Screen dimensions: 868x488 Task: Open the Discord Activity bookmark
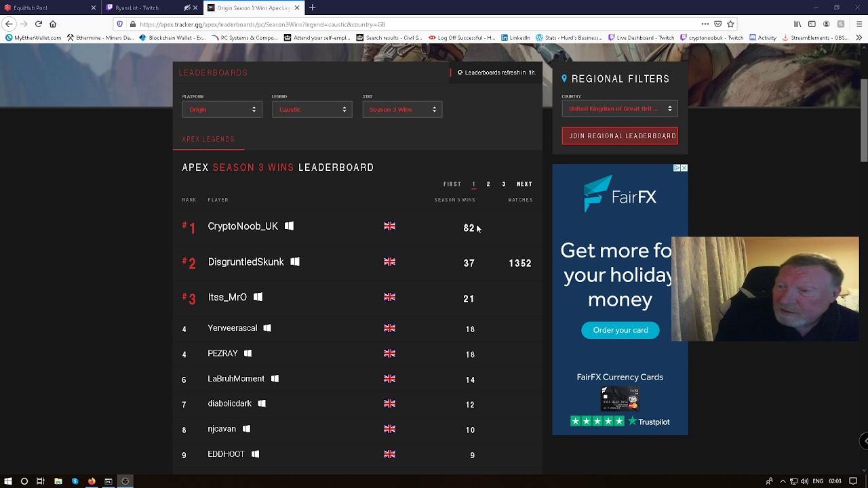763,38
